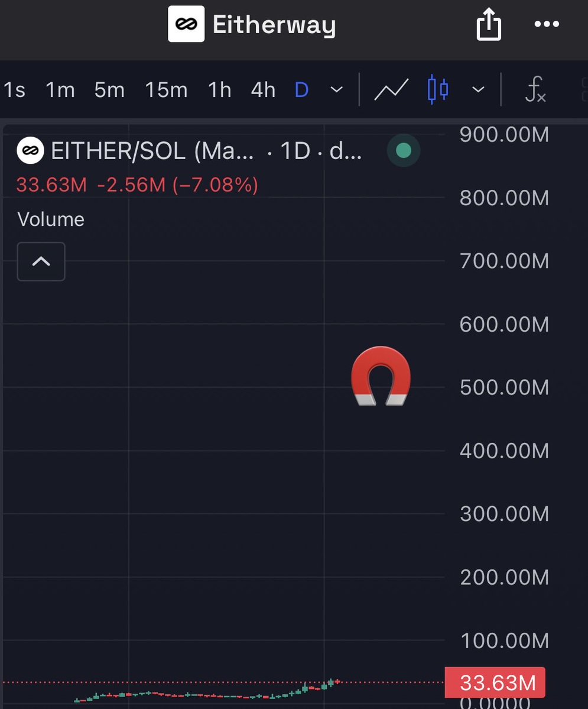This screenshot has height=709, width=588.
Task: Select the 1h timeframe
Action: (220, 89)
